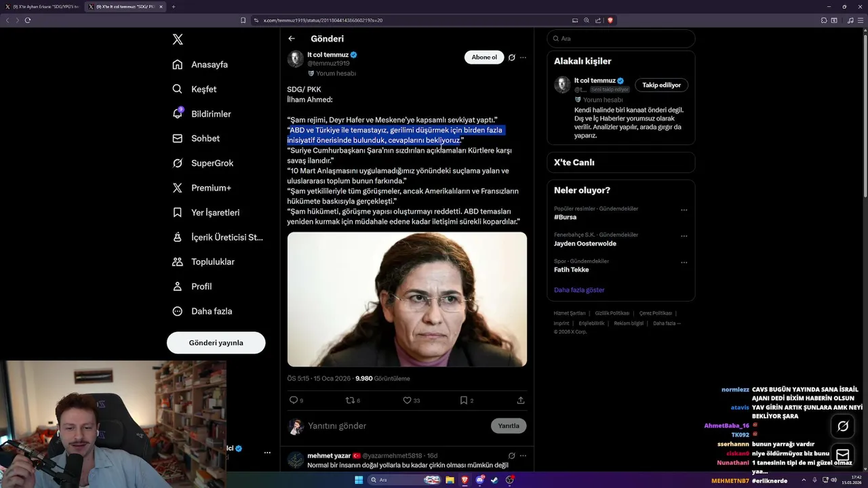Viewport: 868px width, 488px height.
Task: Open Reklam bilgisi footer link
Action: coord(629,323)
